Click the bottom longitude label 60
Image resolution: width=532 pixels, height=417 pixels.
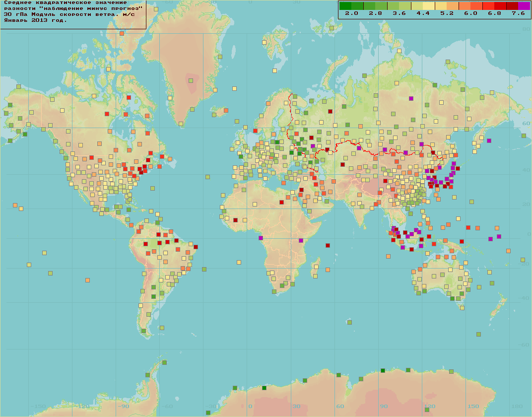coord(339,406)
